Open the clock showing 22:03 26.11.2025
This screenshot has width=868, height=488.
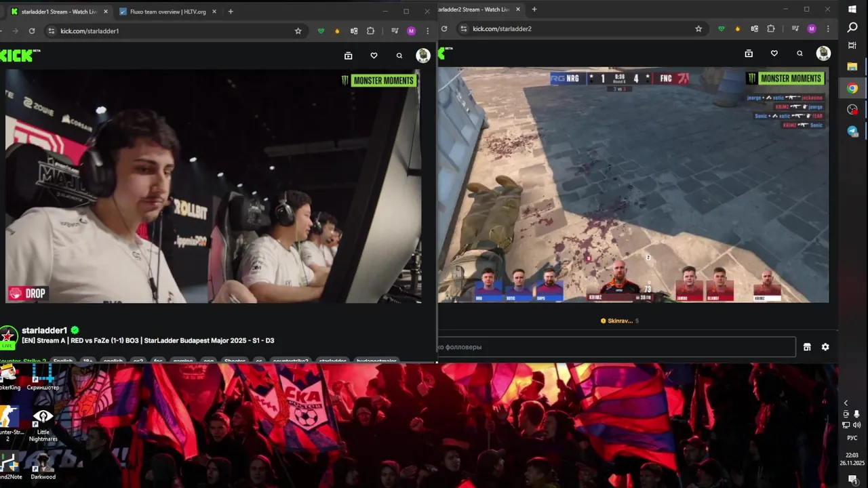click(852, 459)
